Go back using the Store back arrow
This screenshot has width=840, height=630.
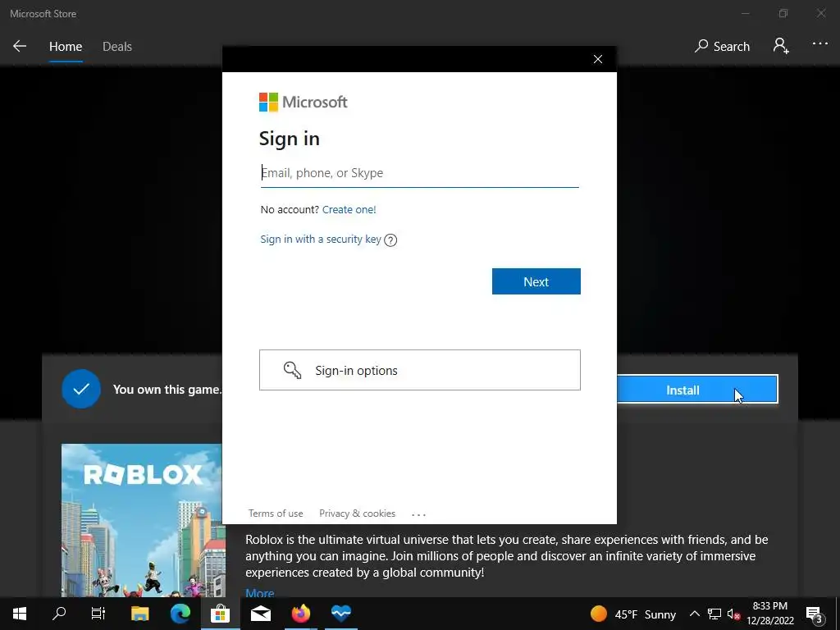coord(20,46)
